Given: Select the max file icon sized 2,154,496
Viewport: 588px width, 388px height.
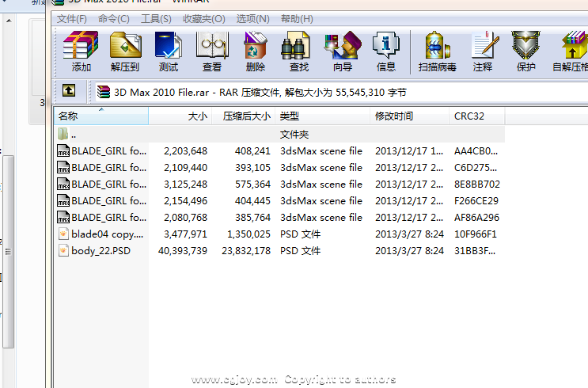Looking at the screenshot, I should click(x=63, y=200).
